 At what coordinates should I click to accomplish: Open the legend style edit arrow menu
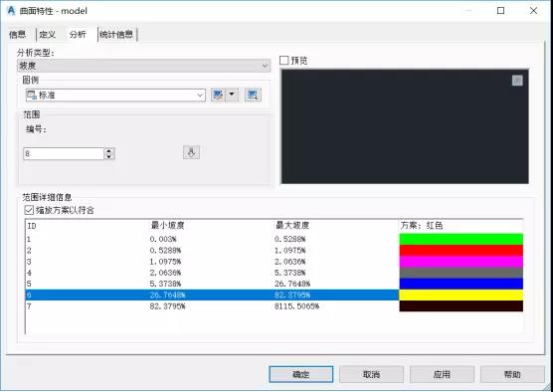click(232, 95)
